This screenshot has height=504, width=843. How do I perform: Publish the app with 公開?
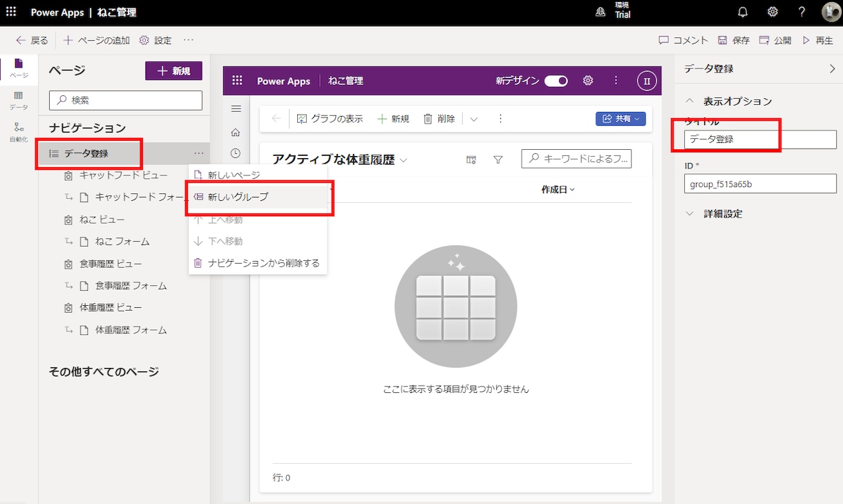(775, 40)
